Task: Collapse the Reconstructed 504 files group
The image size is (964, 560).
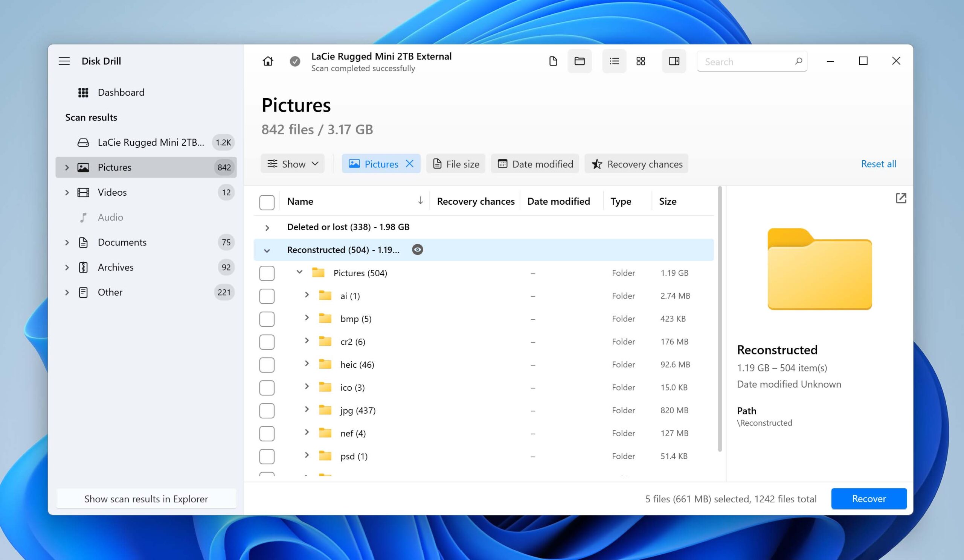Action: coord(266,250)
